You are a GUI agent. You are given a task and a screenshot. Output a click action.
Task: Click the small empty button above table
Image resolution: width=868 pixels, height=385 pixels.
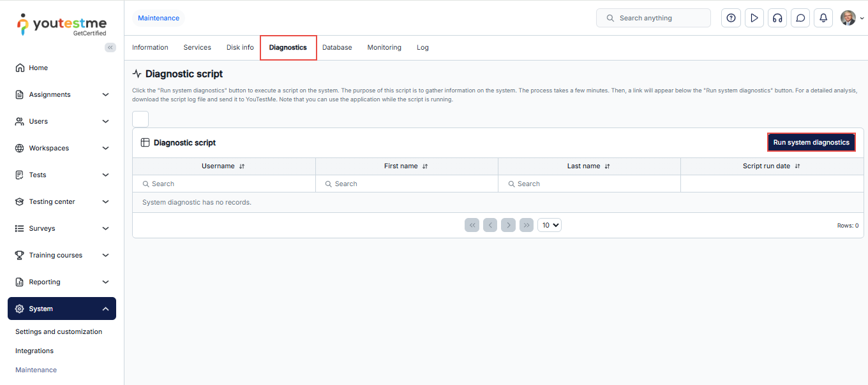click(x=140, y=119)
